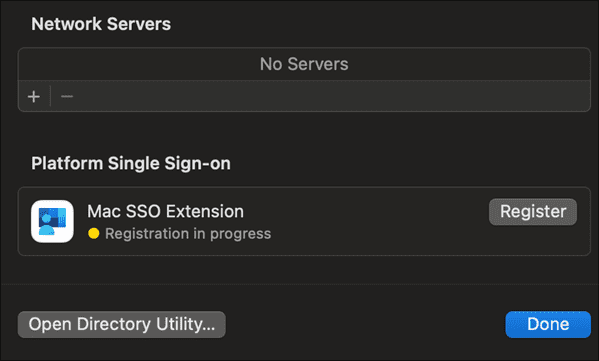
Task: Confirm with the blue Done button
Action: pyautogui.click(x=548, y=324)
